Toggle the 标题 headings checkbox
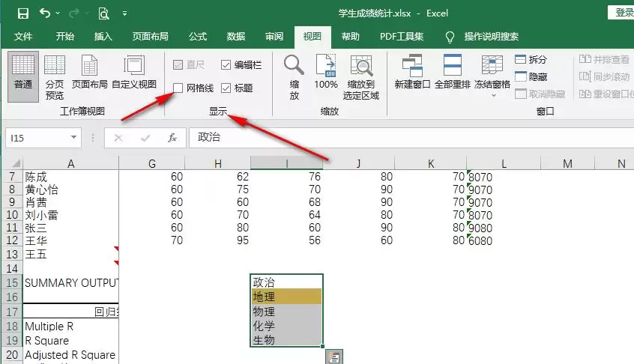 226,88
